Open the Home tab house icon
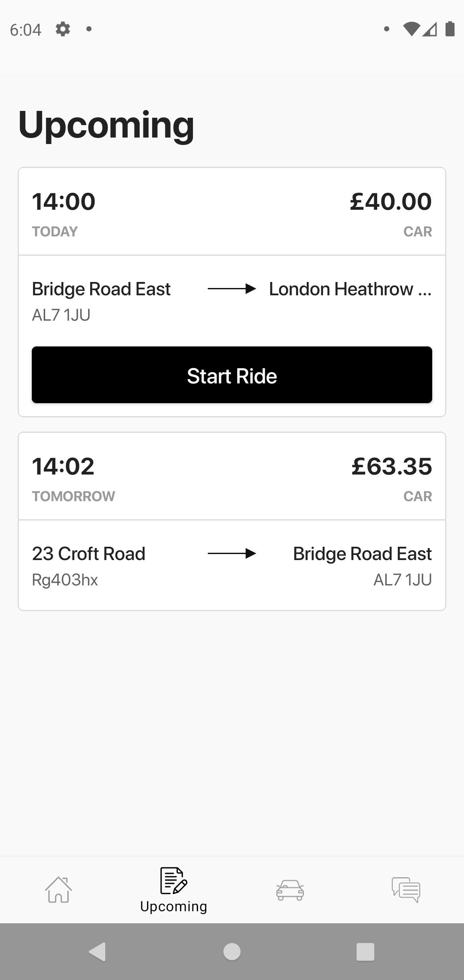 (58, 889)
